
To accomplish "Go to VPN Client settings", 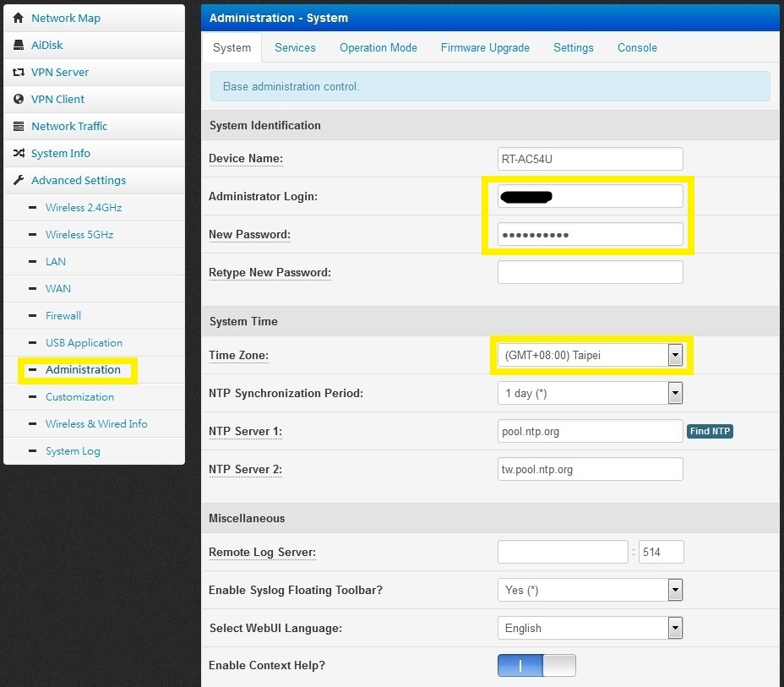I will pos(57,99).
